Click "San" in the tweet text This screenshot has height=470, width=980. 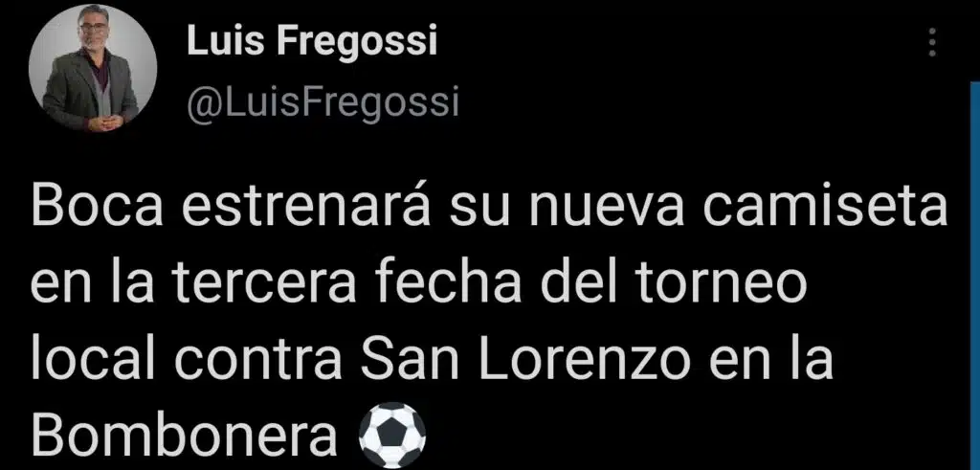coord(410,361)
